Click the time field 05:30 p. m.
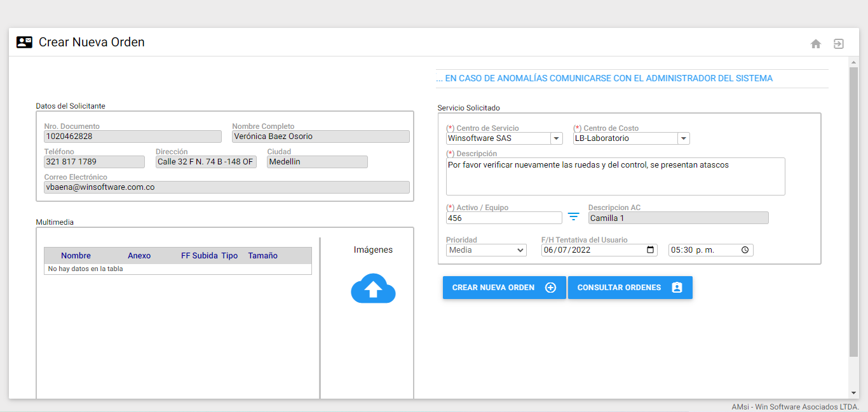The image size is (868, 412). tap(711, 250)
